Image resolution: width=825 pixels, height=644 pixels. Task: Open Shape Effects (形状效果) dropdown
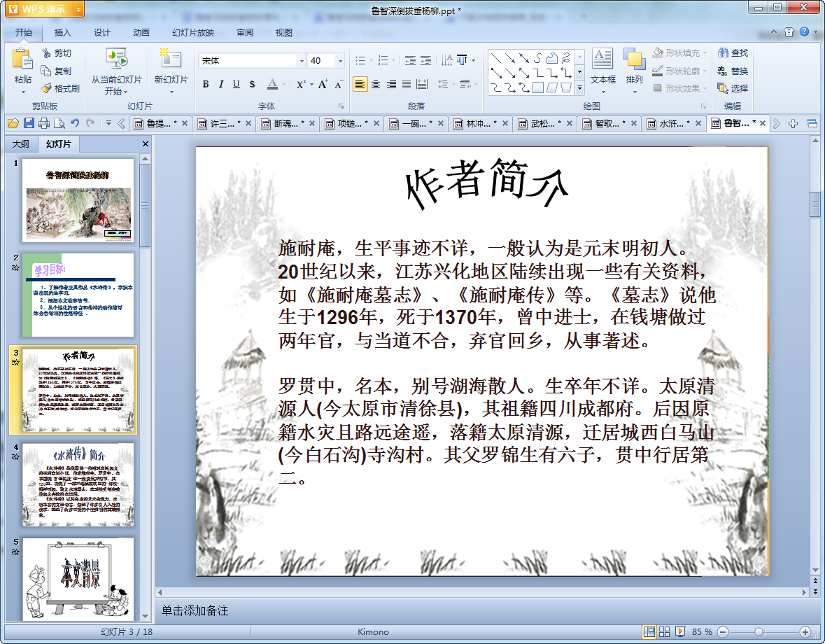click(679, 88)
